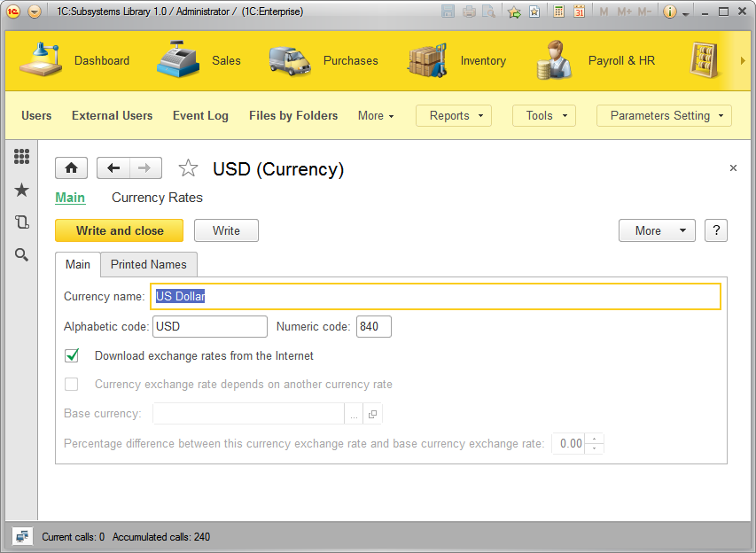756x553 pixels.
Task: Click the Save (floppy disk) title bar icon
Action: [x=448, y=12]
